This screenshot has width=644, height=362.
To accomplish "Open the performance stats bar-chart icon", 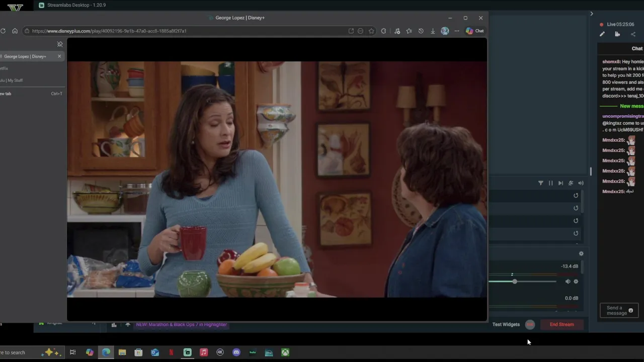I will tap(114, 325).
